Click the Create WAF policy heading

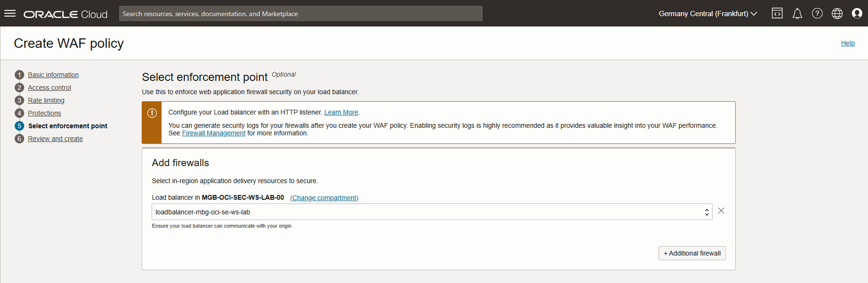[69, 43]
